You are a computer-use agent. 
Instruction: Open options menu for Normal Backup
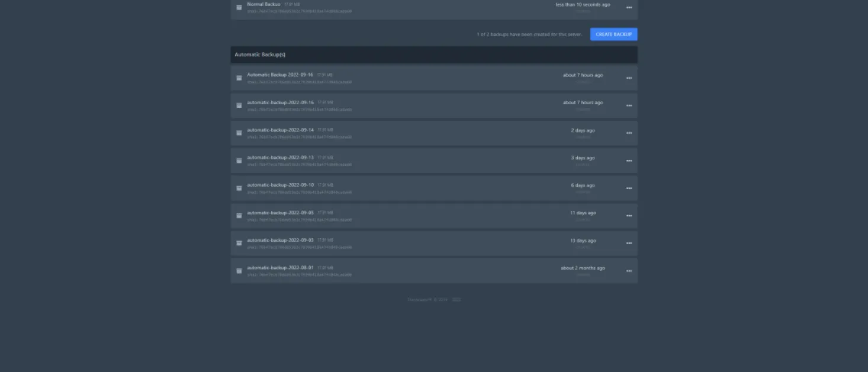coord(629,8)
